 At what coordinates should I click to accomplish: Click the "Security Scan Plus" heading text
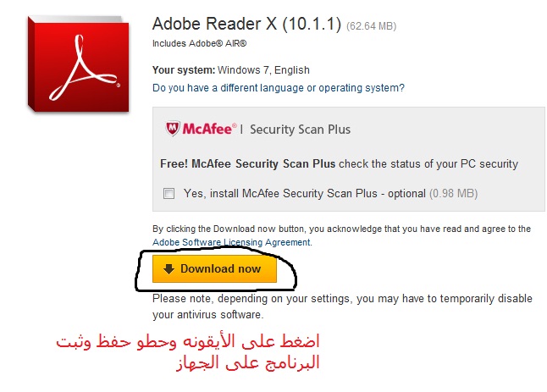coord(300,130)
